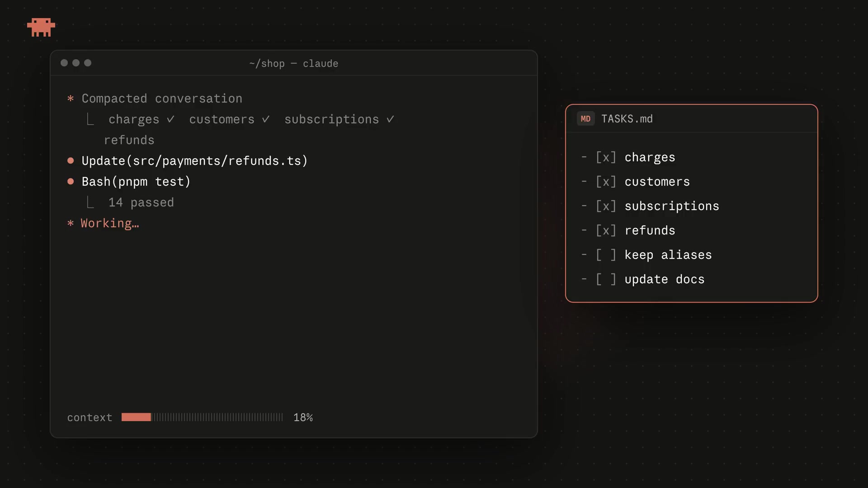Viewport: 868px width, 488px height.
Task: Click Update(src/payments/refunds.ts) line
Action: (x=194, y=161)
